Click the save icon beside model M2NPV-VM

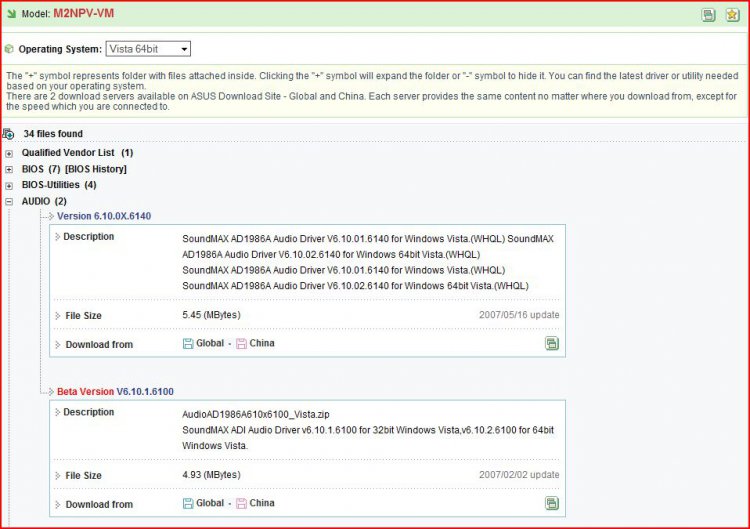(x=708, y=15)
